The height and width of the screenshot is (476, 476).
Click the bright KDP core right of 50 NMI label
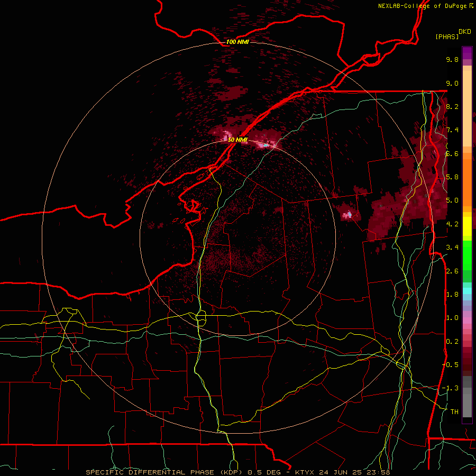[265, 145]
